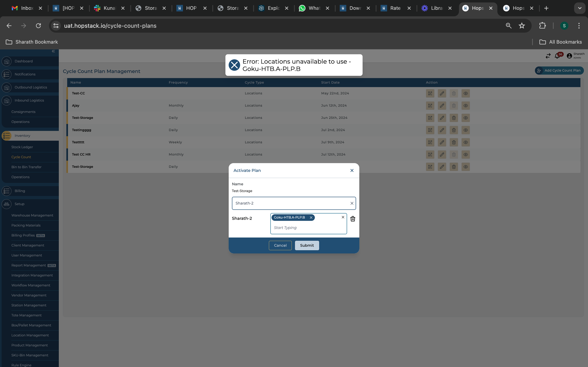The height and width of the screenshot is (367, 588).
Task: Dismiss the error toast X icon
Action: click(x=234, y=65)
